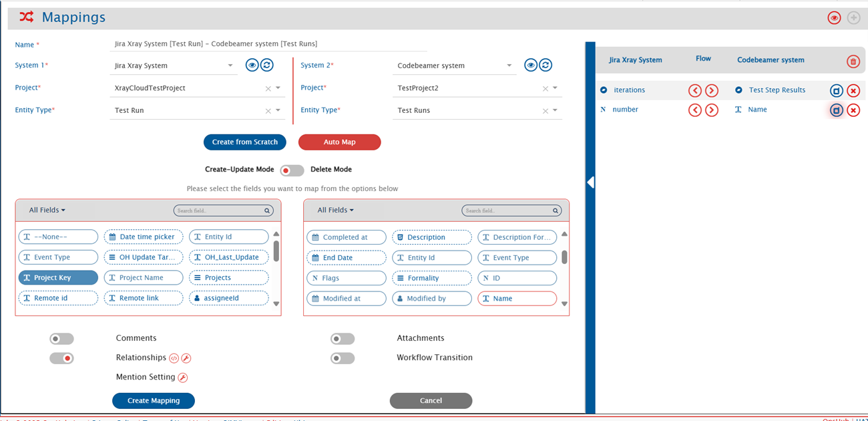Set left flow arrow on the iterations row
Image resolution: width=868 pixels, height=421 pixels.
(695, 91)
